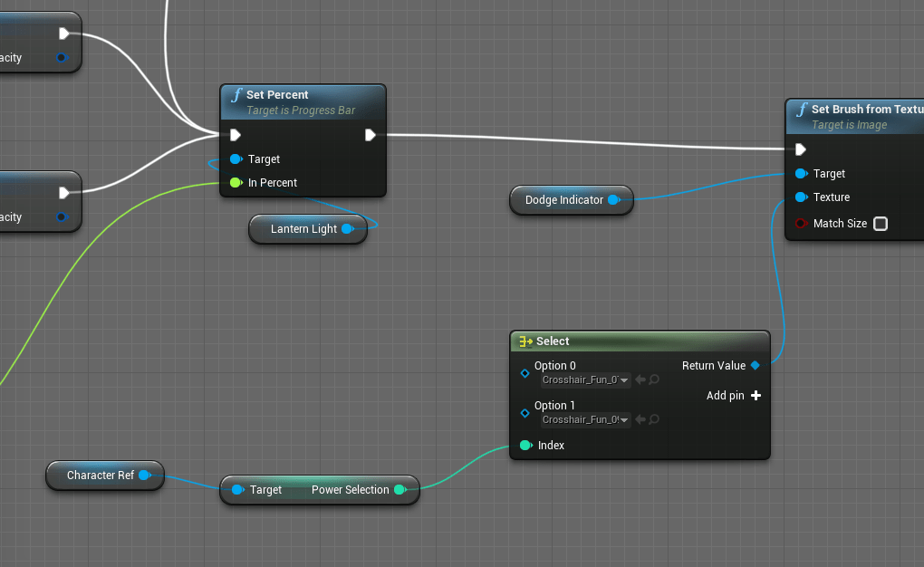Screen dimensions: 924x567
Task: Click the Return Value diamond pin
Action: coord(755,366)
